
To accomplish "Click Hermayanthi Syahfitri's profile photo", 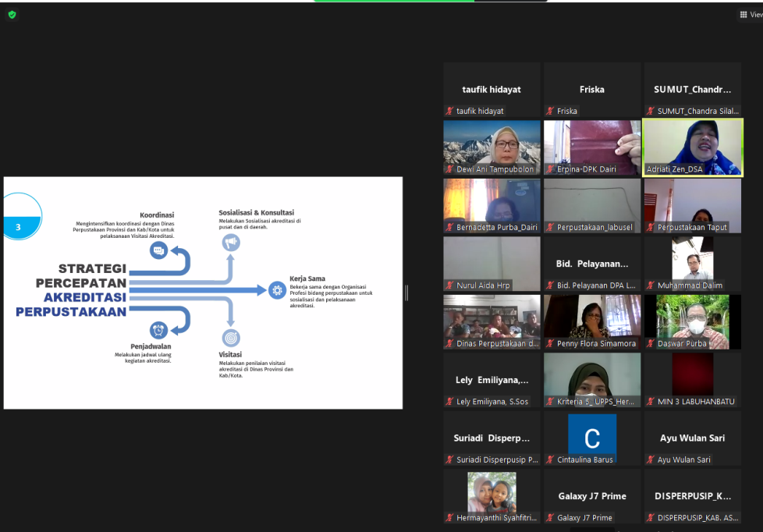I will tap(492, 491).
